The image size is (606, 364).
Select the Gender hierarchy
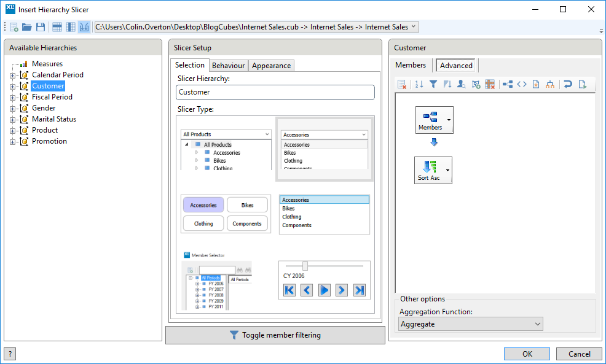click(44, 108)
